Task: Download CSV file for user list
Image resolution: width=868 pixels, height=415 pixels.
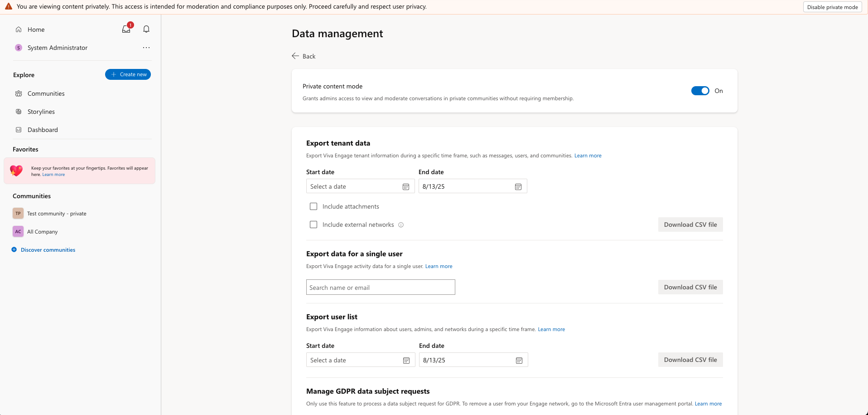Action: tap(690, 360)
